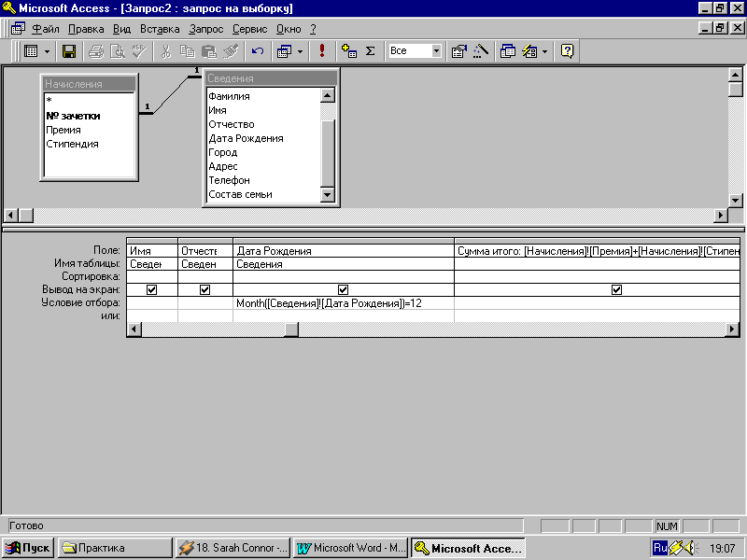Open the Сервис menu
The width and height of the screenshot is (747, 560).
point(249,29)
